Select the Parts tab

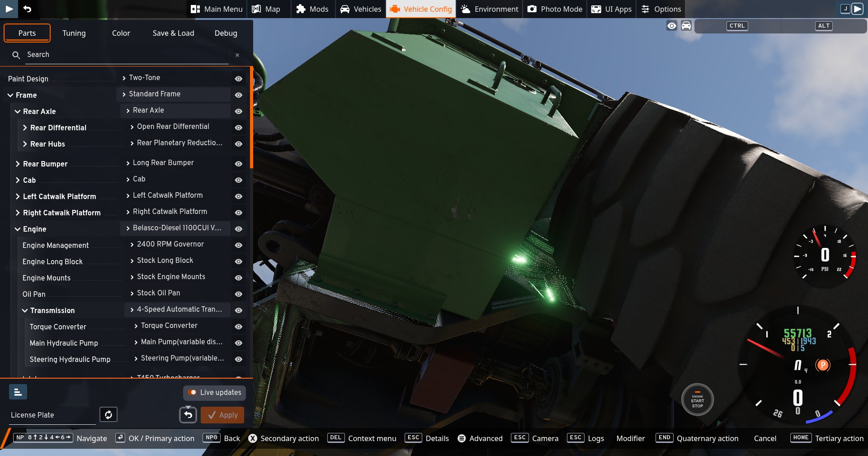[x=27, y=33]
